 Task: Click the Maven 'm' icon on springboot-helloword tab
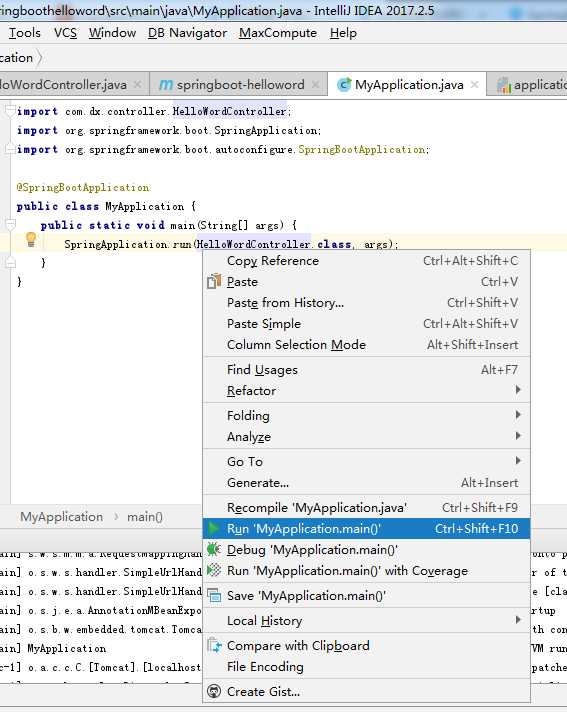[166, 85]
